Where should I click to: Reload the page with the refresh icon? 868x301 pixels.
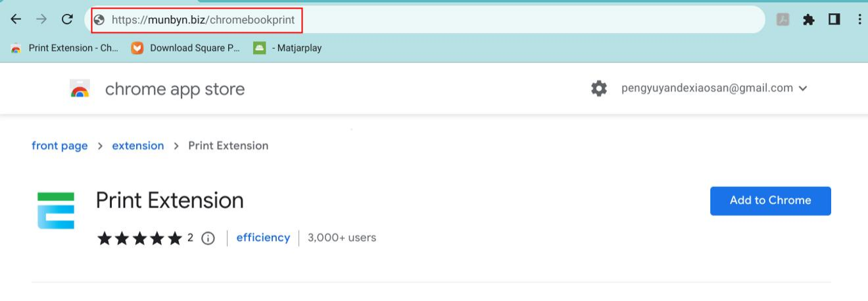(67, 20)
